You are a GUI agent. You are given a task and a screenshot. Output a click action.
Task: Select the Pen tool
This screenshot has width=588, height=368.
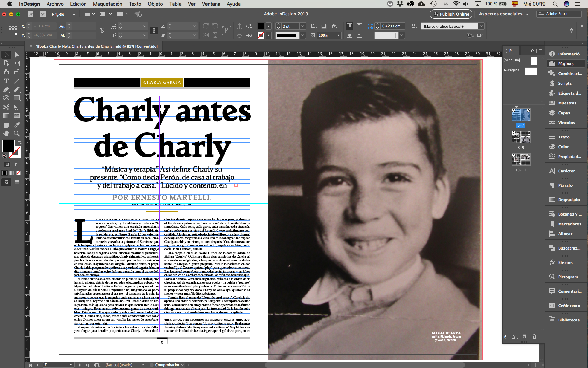(6, 90)
